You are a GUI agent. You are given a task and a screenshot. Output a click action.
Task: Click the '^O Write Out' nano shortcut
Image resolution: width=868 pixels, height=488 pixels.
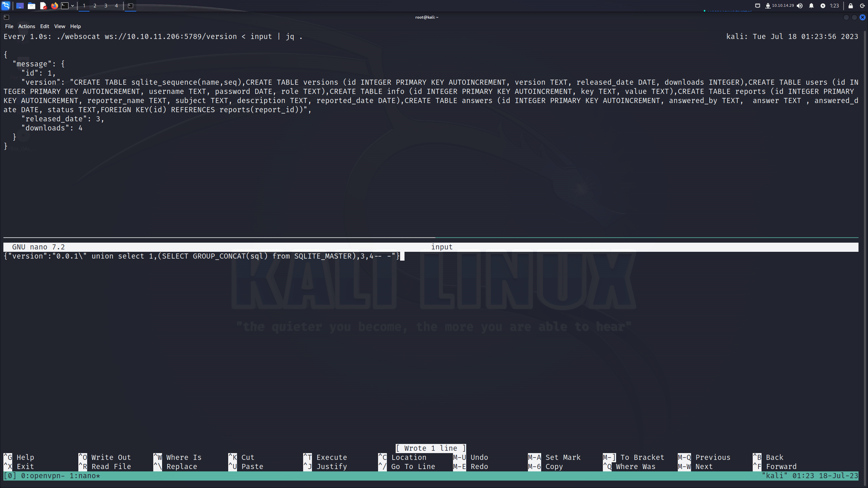tap(105, 457)
